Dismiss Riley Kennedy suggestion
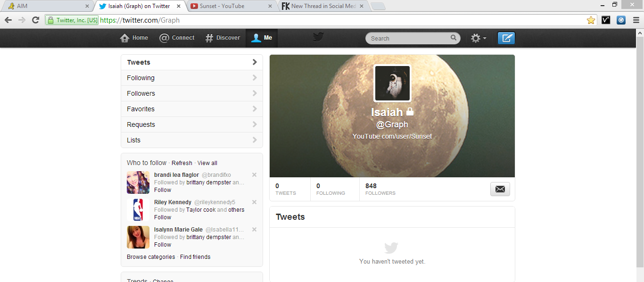 254,202
